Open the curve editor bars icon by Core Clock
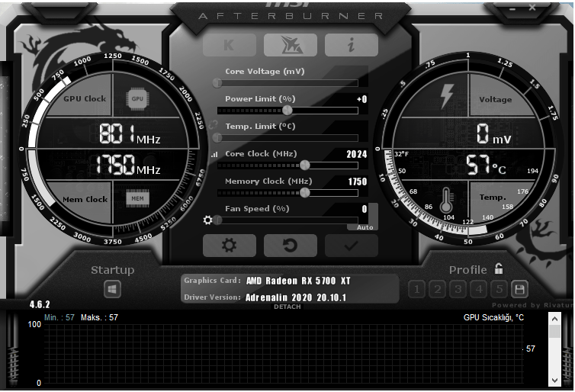 (214, 154)
